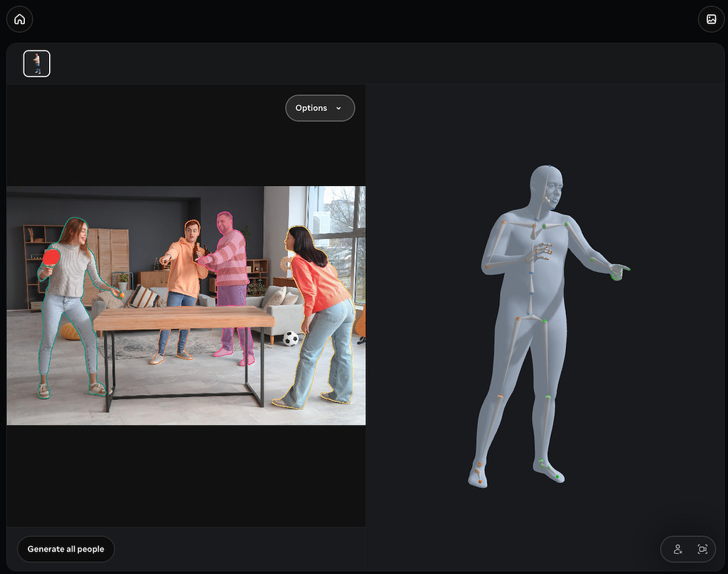This screenshot has width=728, height=574.
Task: Go to the home screen
Action: (x=19, y=19)
